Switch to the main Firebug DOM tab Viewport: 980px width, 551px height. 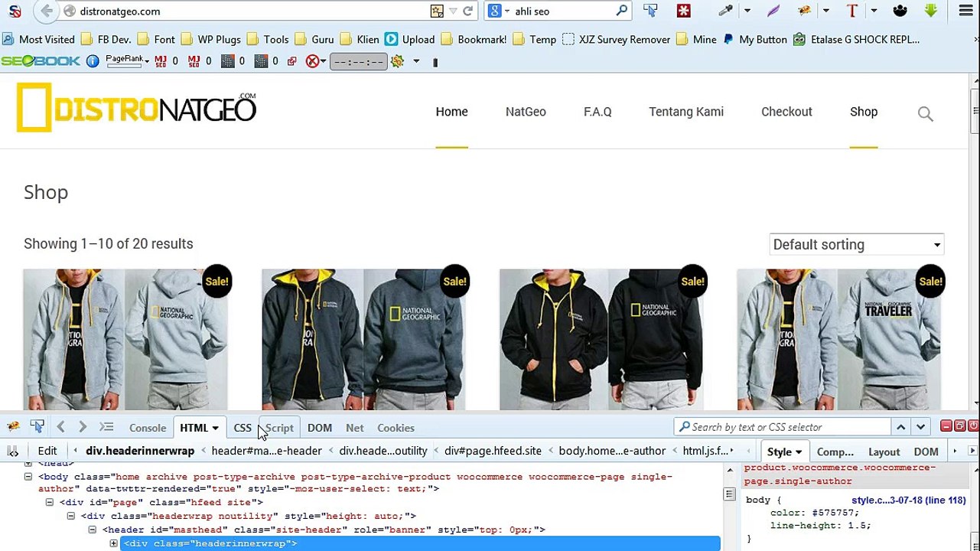click(320, 428)
